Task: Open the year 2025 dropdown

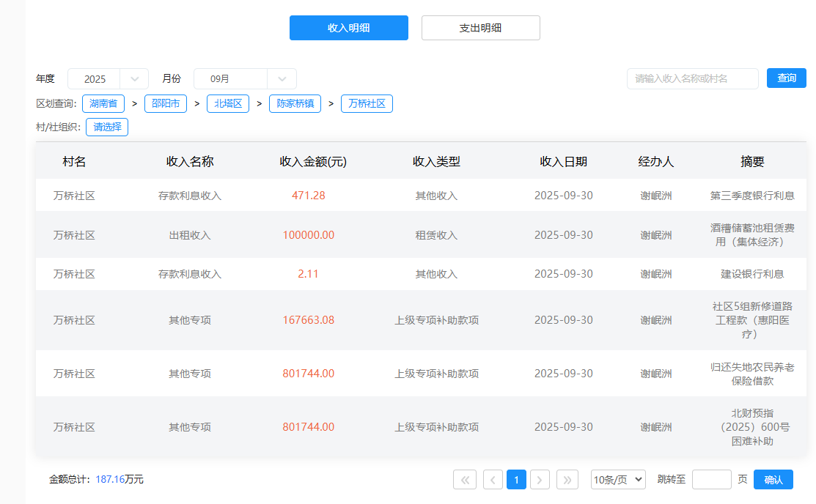Action: pyautogui.click(x=108, y=79)
